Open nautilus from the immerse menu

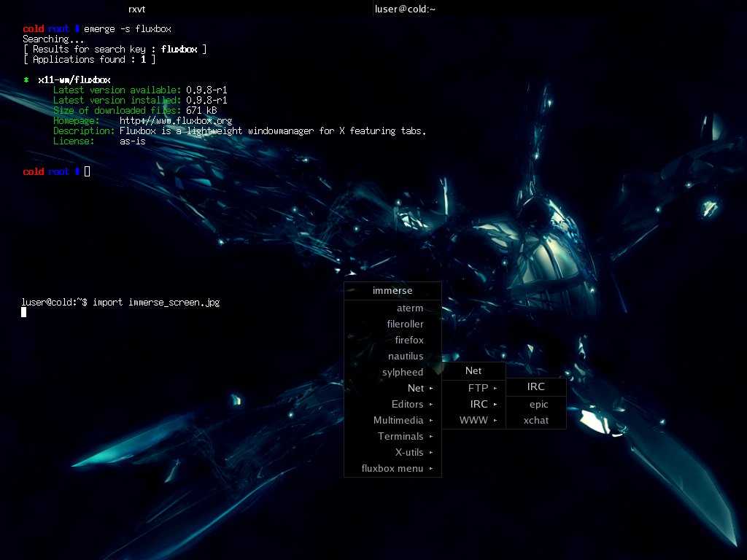[x=405, y=356]
